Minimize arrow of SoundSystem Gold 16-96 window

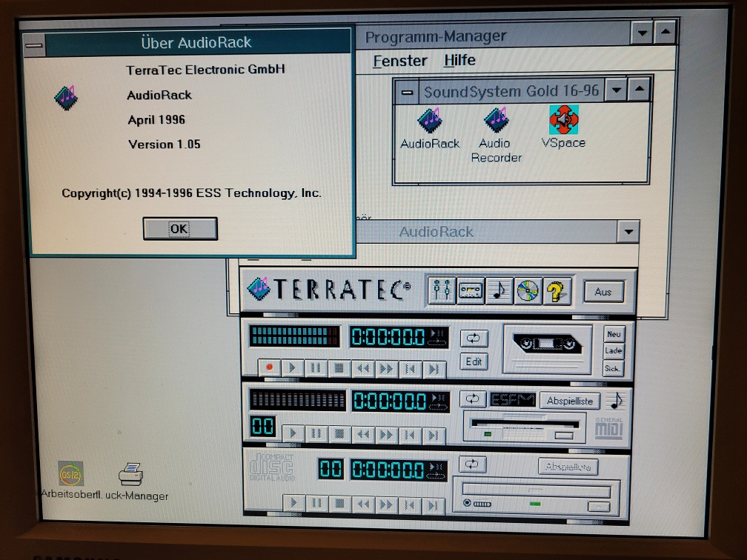pos(617,90)
